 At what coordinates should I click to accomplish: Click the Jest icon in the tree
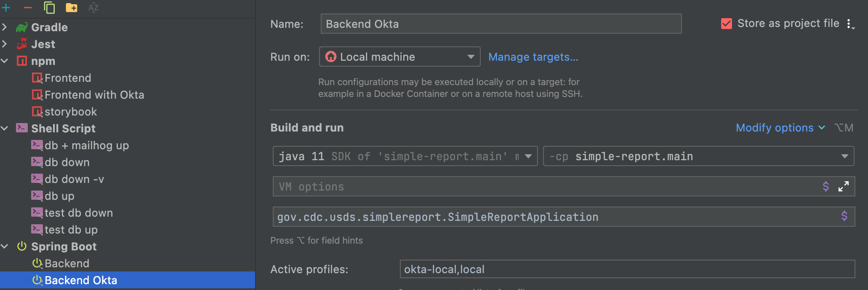point(22,44)
